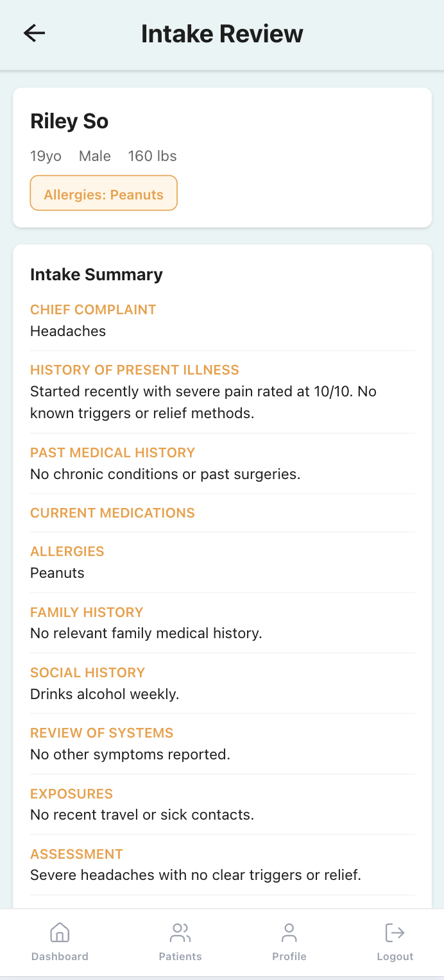Click the History of Present Illness heading
This screenshot has width=444, height=980.
click(135, 370)
